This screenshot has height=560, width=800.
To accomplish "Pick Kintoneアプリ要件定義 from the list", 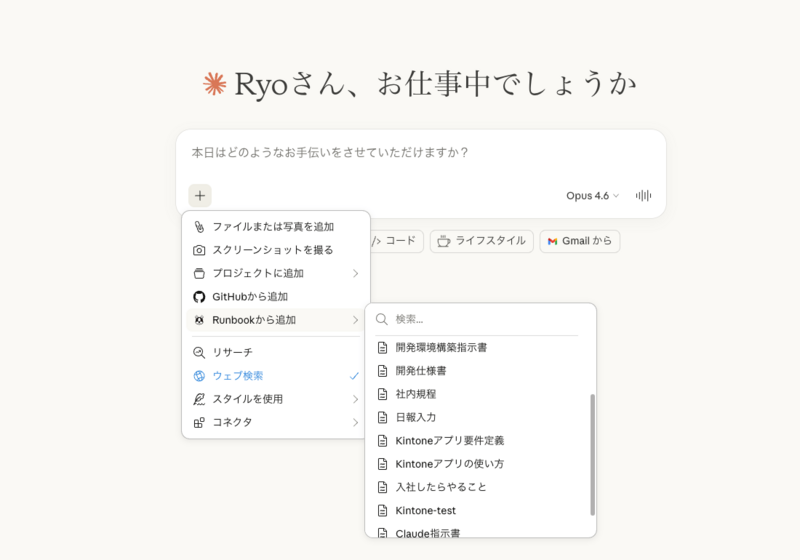I will (x=449, y=440).
